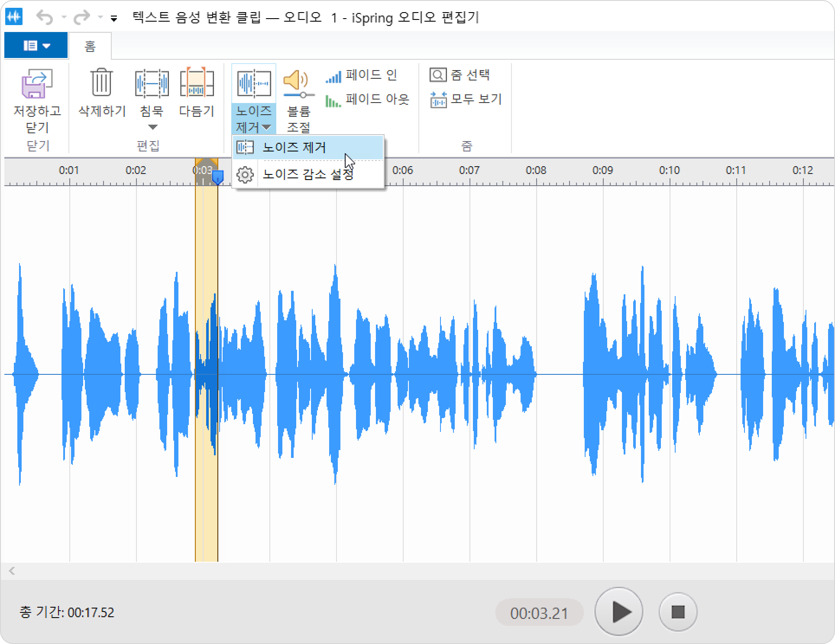This screenshot has width=835, height=644.
Task: Click the 0:01 mark on timeline ruler
Action: click(69, 171)
